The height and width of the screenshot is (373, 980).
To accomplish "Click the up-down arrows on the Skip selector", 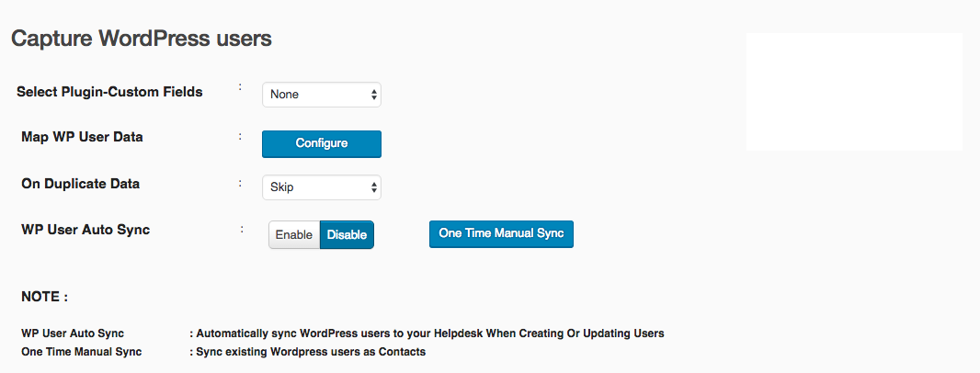I will tap(374, 186).
